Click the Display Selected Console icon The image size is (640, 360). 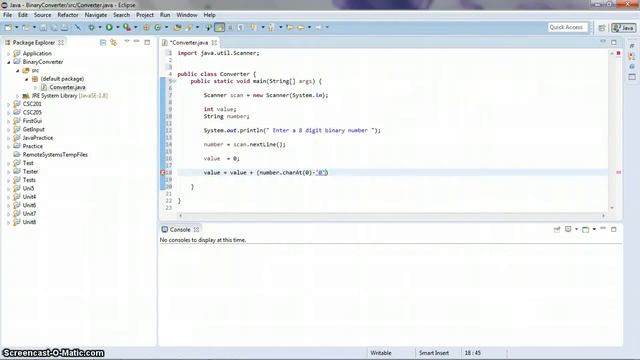pos(568,229)
